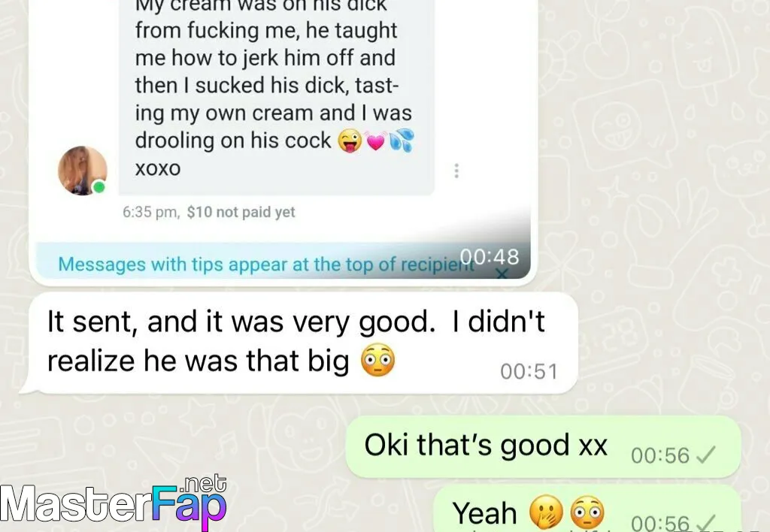
Task: Dismiss the tips banner with the X
Action: (x=502, y=273)
